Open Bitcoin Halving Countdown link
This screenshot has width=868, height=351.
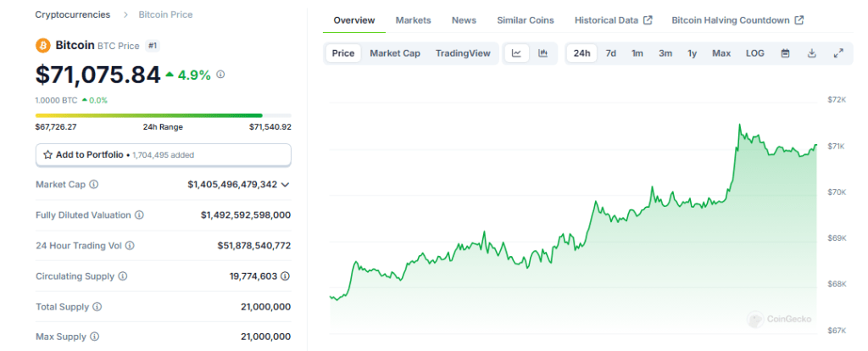[x=737, y=20]
